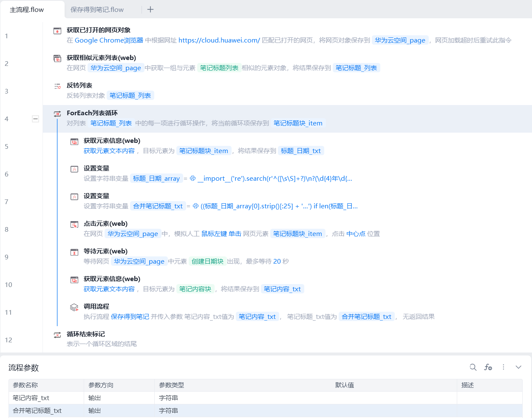Select the 调用流程 step title
The image size is (532, 418).
point(96,306)
